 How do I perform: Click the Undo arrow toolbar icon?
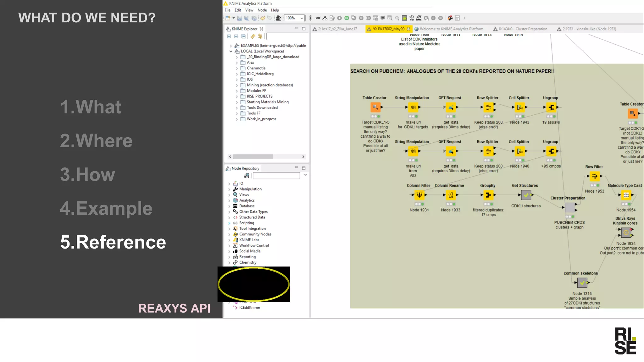263,18
